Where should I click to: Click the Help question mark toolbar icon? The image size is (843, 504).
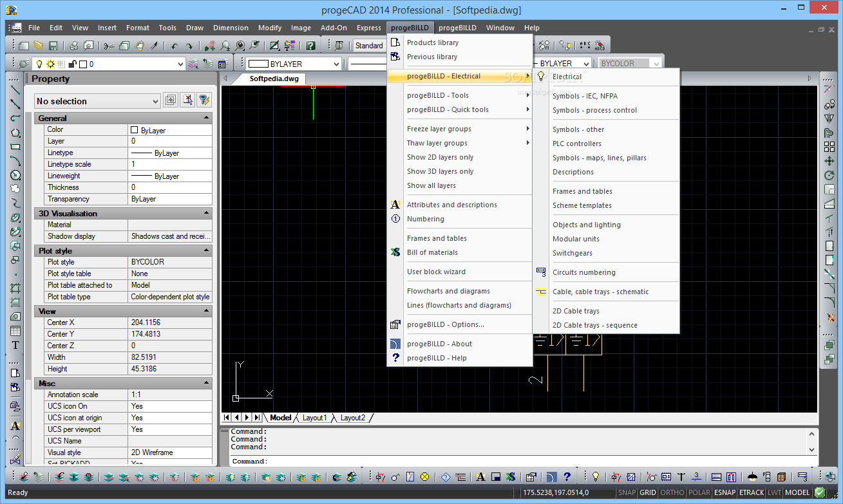click(x=310, y=46)
